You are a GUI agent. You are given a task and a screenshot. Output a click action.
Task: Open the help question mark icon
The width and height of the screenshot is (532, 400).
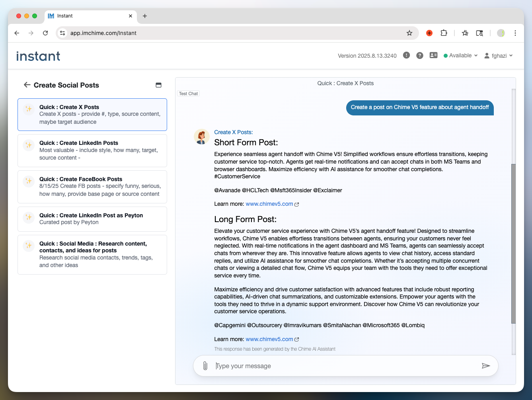tap(420, 55)
